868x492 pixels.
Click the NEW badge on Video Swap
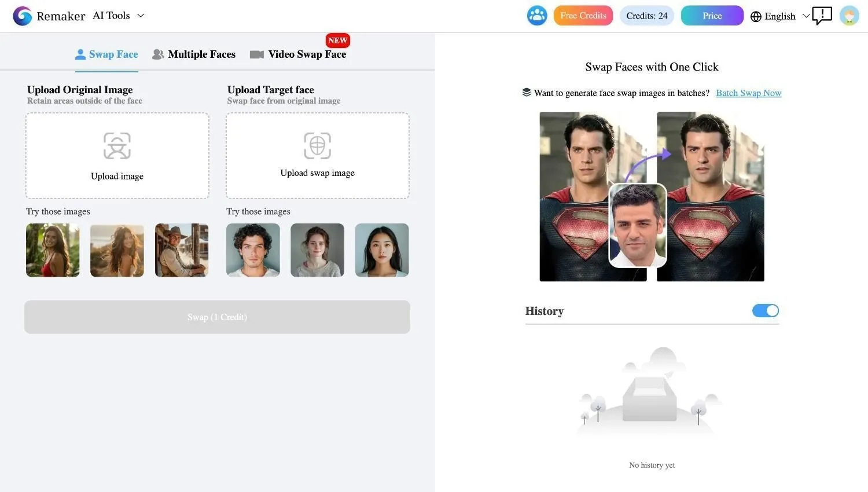[337, 41]
